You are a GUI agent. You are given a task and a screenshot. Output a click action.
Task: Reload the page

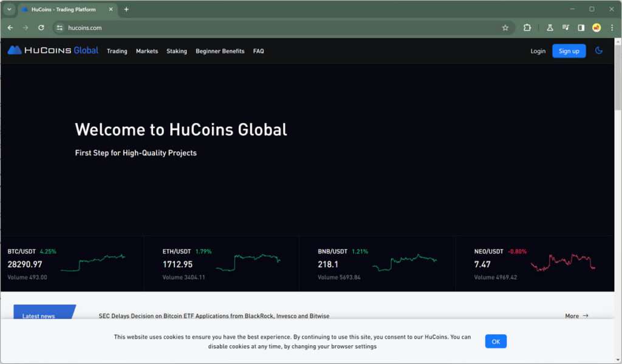coord(41,28)
